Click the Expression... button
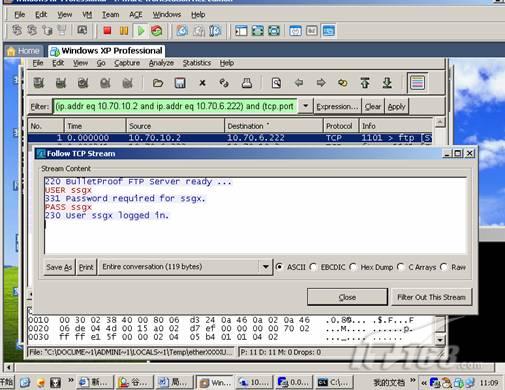The width and height of the screenshot is (505, 390). [337, 106]
